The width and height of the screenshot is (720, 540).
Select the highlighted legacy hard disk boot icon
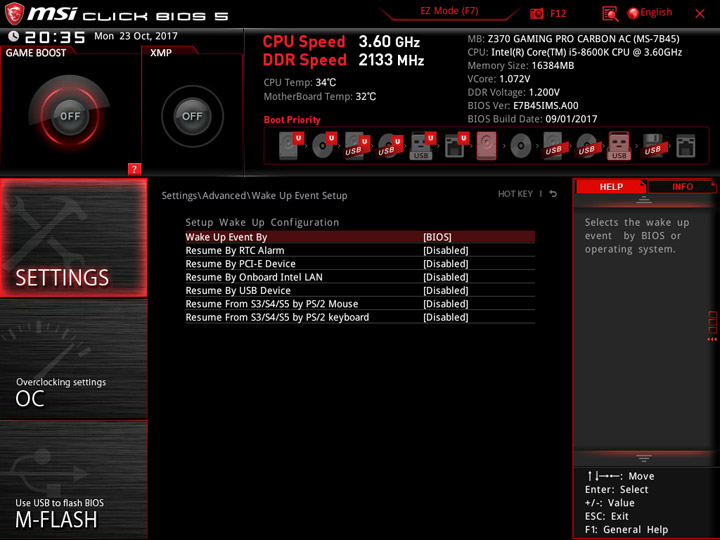click(487, 146)
